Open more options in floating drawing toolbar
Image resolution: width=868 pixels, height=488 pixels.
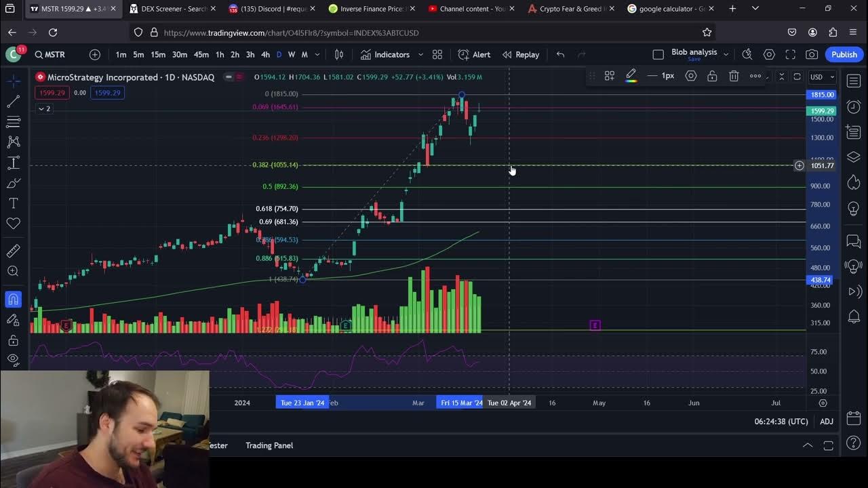pos(755,76)
